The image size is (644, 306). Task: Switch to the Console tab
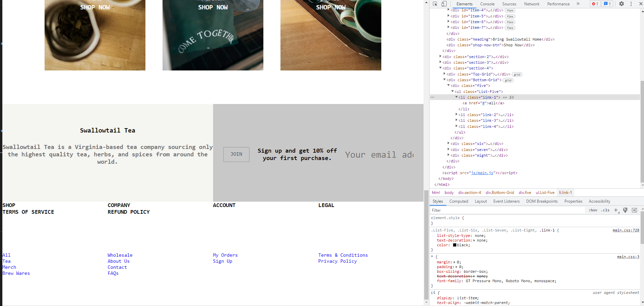pyautogui.click(x=487, y=4)
